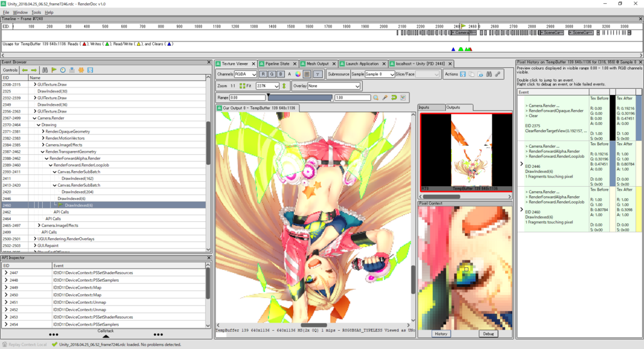
Task: Toggle the A alpha channel button
Action: [289, 74]
